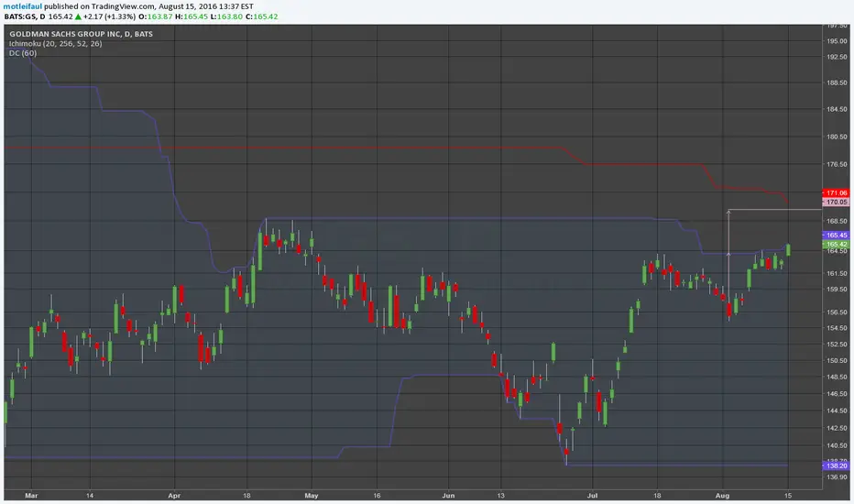The image size is (854, 504).
Task: Click the 142.50 price axis label
Action: pos(837,428)
